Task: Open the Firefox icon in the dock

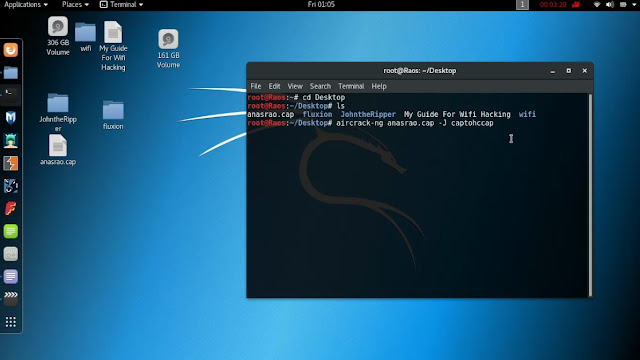Action: pos(11,50)
